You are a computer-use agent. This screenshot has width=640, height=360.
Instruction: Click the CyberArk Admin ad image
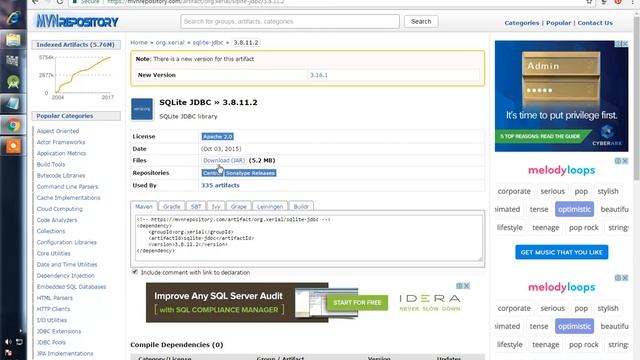pyautogui.click(x=562, y=96)
